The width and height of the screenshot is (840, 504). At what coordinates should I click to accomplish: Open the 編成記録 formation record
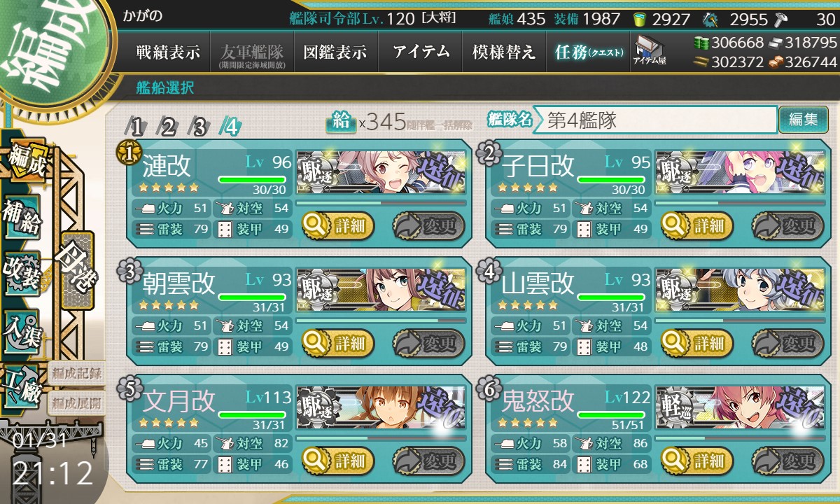click(76, 372)
